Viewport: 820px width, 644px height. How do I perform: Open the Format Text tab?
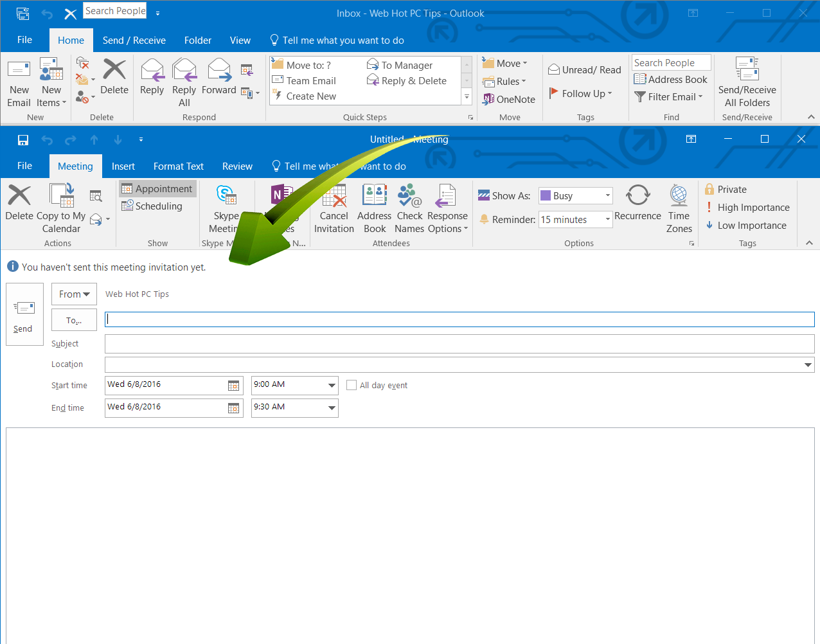[x=179, y=166]
